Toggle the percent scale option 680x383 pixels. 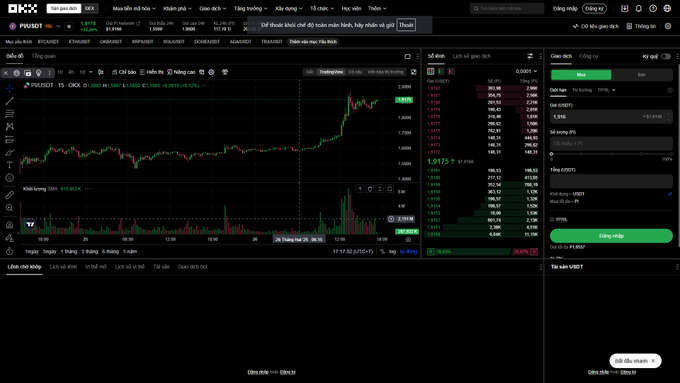point(382,252)
